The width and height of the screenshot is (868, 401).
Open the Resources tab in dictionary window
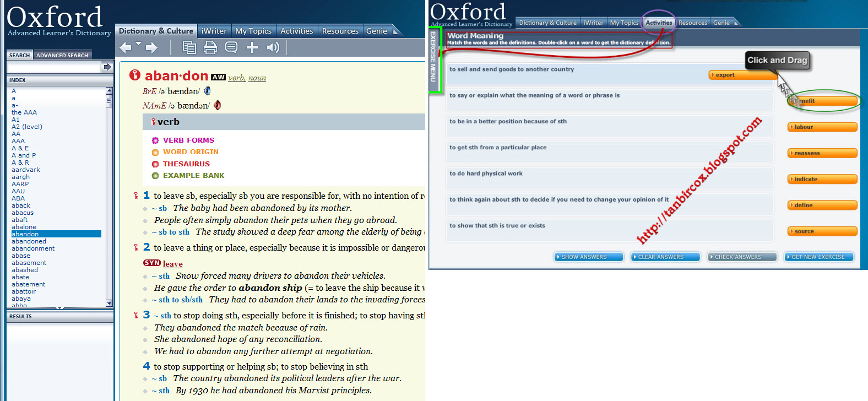click(x=340, y=31)
